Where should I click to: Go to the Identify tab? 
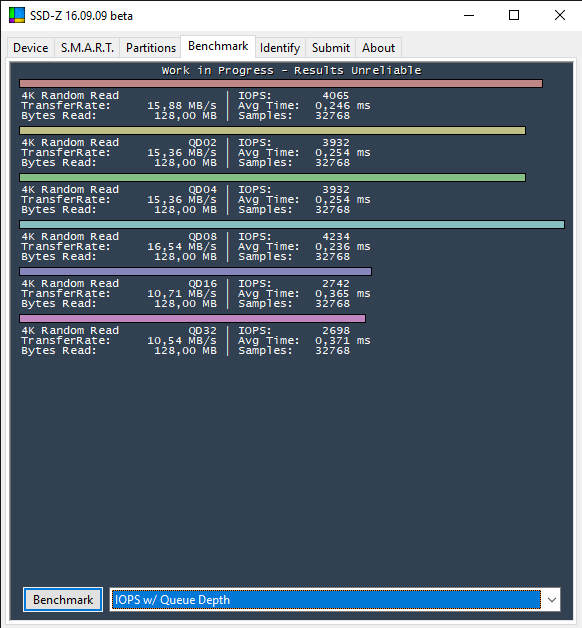[x=280, y=48]
